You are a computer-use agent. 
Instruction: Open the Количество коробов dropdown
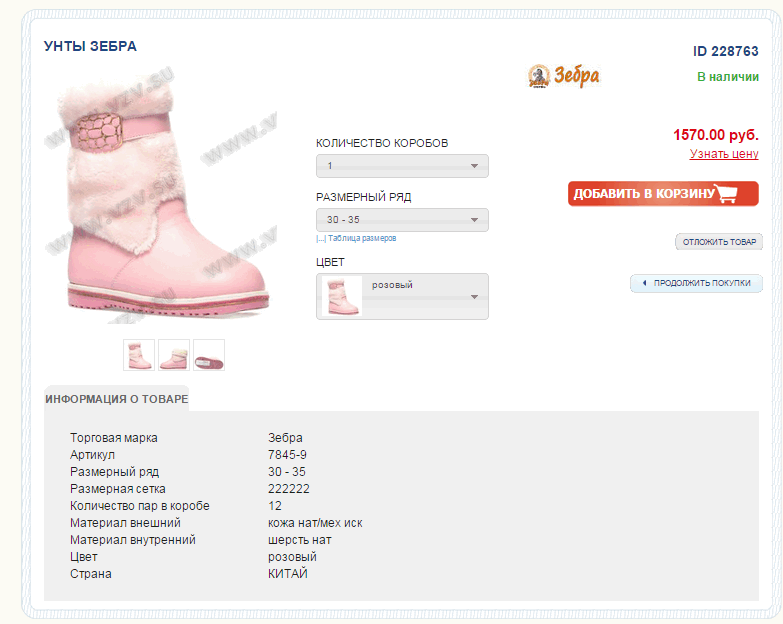point(402,166)
